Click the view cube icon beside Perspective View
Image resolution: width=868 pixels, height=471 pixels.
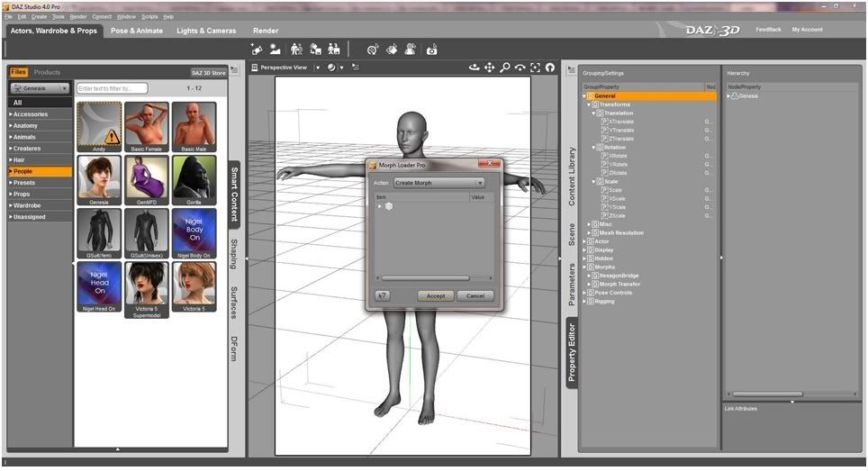255,68
